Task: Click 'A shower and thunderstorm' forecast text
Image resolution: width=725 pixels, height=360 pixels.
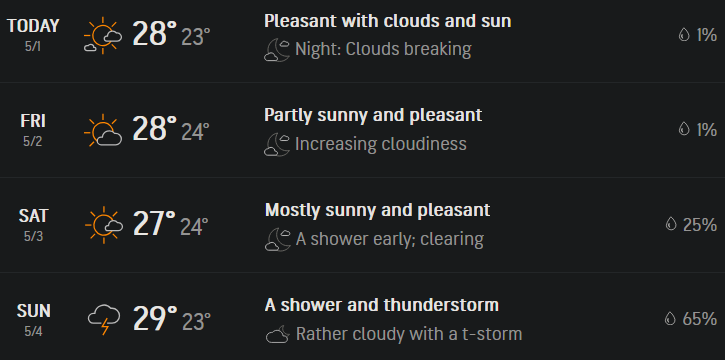Action: (382, 305)
